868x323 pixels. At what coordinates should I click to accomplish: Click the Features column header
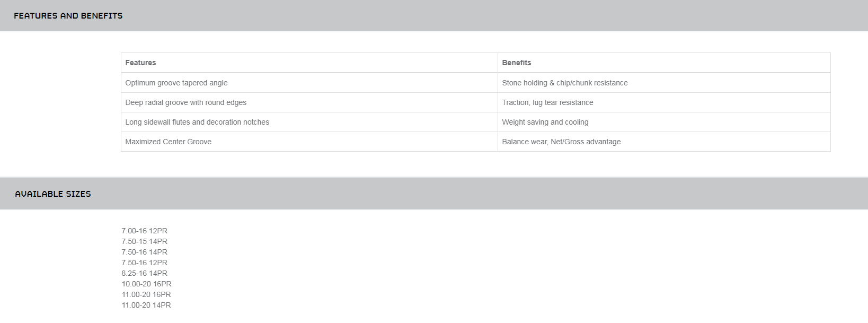pos(140,63)
